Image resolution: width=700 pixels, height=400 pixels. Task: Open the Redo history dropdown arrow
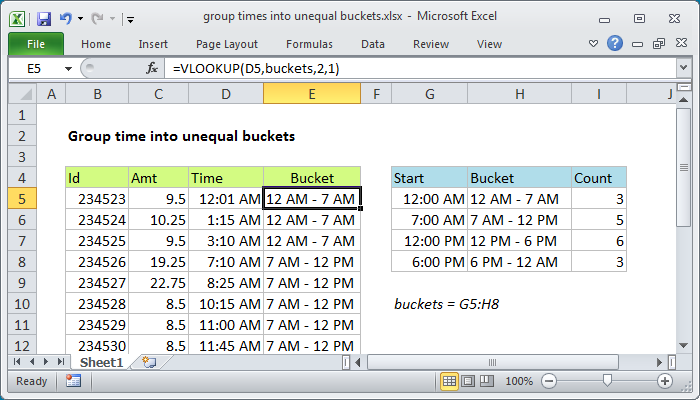[x=112, y=19]
